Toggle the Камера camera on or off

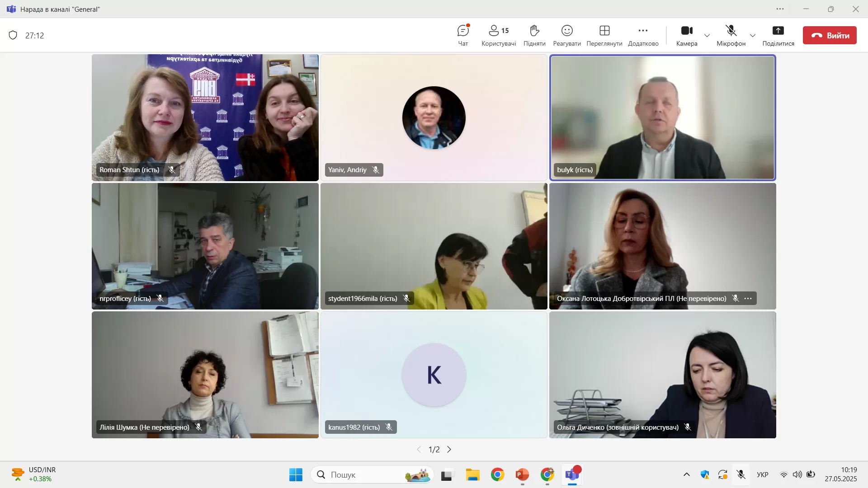687,31
